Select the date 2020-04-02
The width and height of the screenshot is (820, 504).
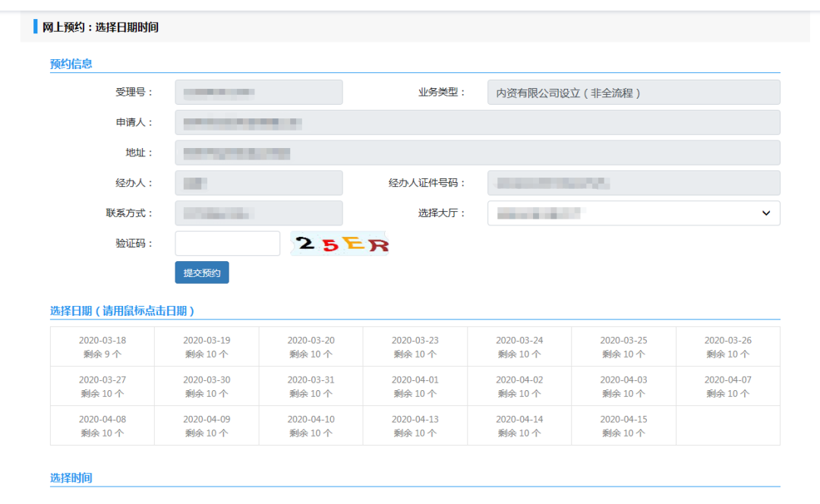point(519,386)
